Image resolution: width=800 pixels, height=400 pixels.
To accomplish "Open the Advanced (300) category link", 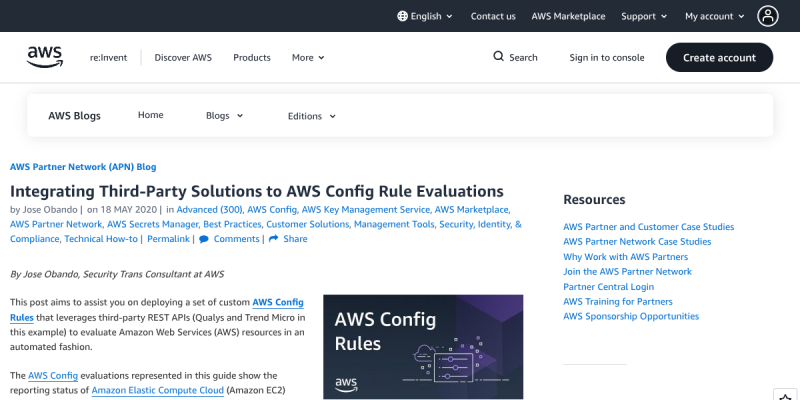I will click(x=209, y=210).
